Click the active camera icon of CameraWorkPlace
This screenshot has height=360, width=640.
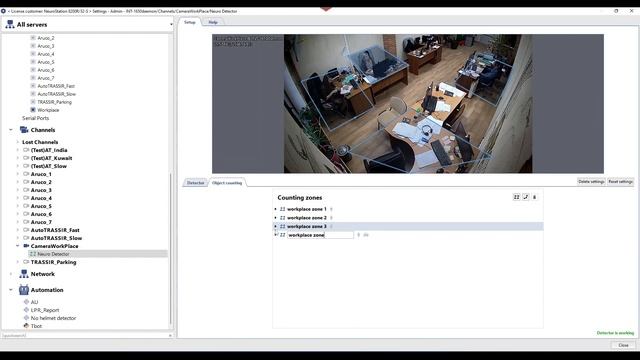tap(26, 246)
